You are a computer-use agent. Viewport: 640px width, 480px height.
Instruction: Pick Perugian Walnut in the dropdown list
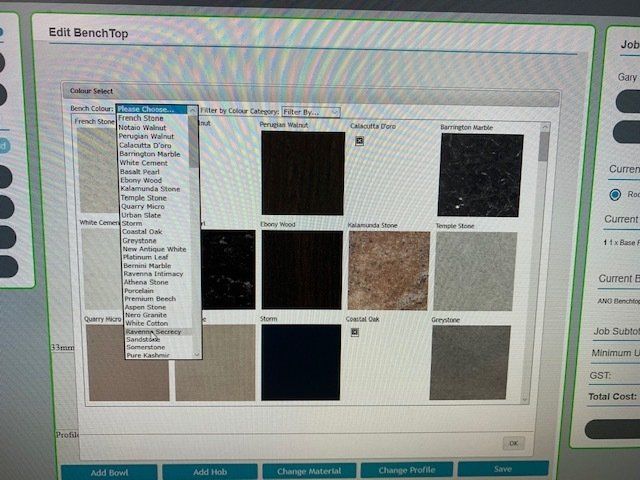tap(146, 136)
